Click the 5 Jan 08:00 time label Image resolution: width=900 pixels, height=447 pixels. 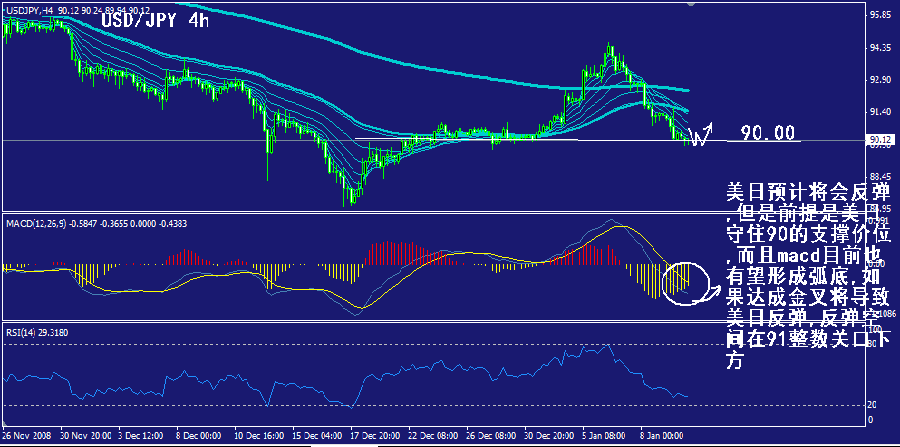604,436
